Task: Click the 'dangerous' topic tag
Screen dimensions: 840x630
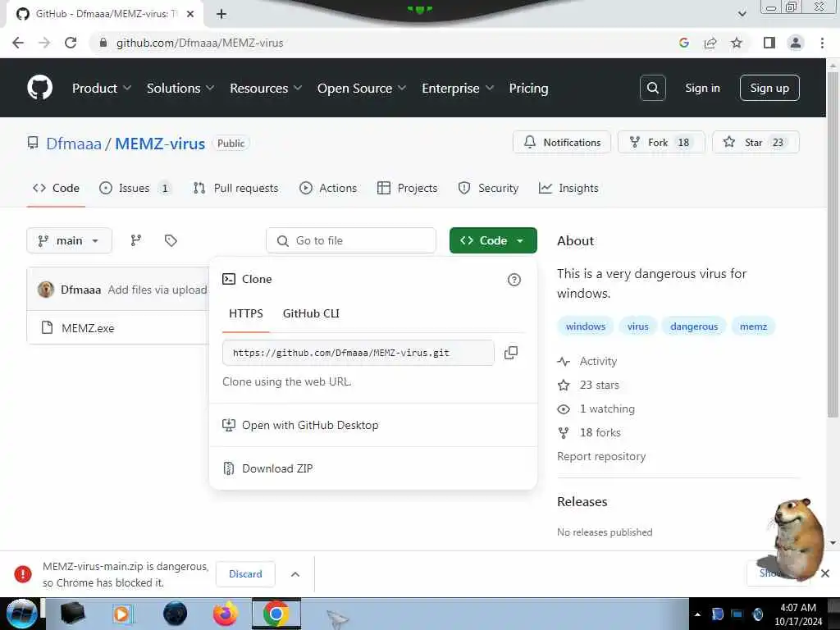Action: pos(694,326)
